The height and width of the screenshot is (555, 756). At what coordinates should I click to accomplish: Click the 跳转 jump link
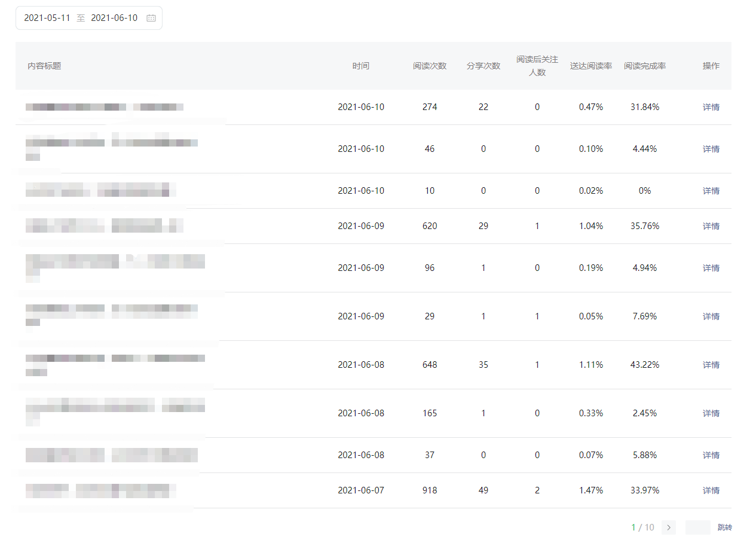click(x=724, y=527)
